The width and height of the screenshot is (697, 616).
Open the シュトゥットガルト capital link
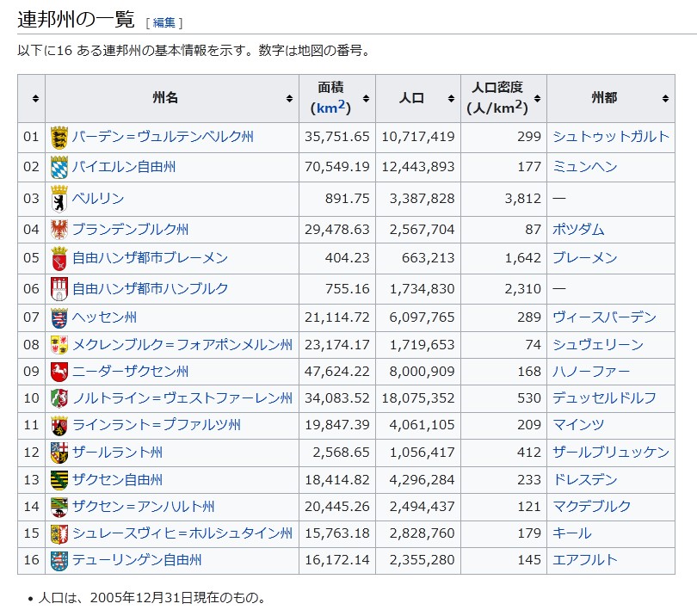610,137
